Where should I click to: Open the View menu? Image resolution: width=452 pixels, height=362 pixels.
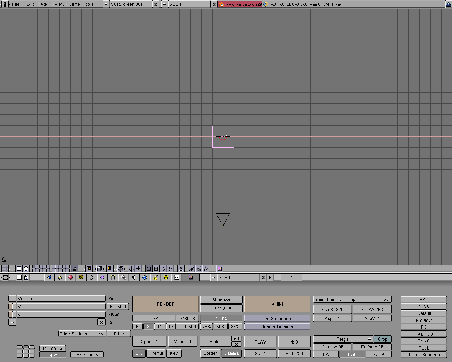[x=59, y=4]
